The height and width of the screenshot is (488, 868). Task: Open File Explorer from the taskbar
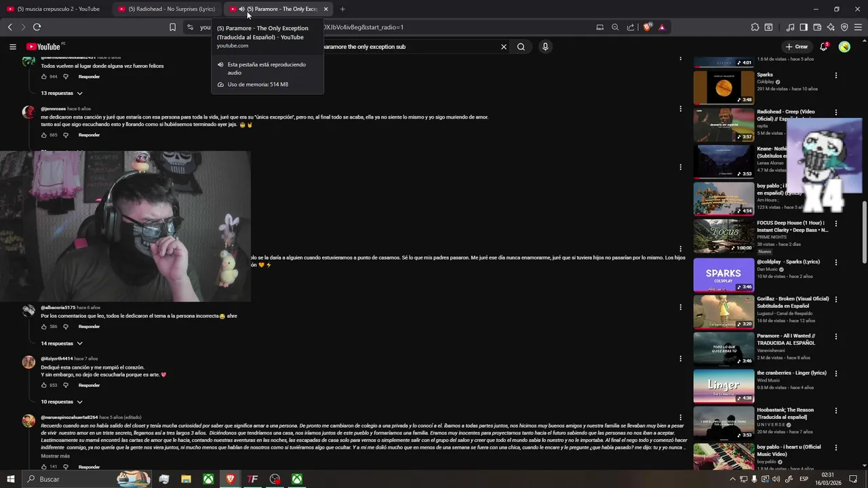[186, 479]
